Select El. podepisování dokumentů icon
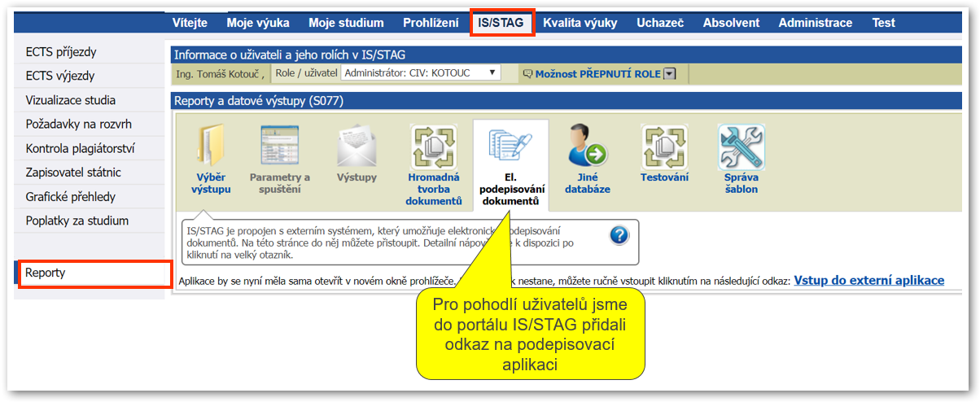This screenshot has width=980, height=402. point(510,146)
